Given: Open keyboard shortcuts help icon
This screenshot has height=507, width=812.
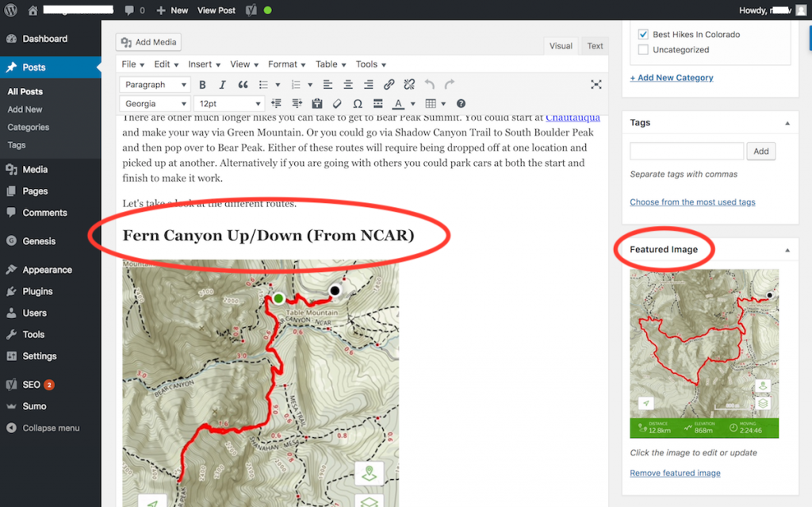Looking at the screenshot, I should coord(461,104).
